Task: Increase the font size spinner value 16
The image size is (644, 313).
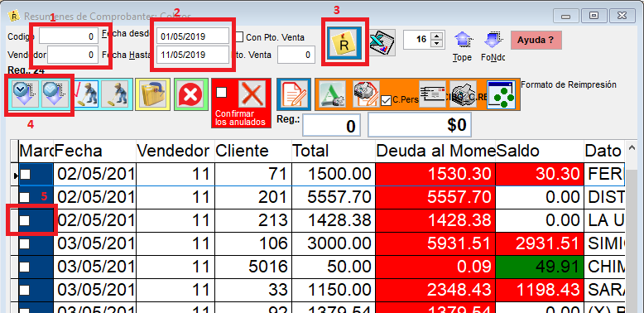Action: (437, 36)
